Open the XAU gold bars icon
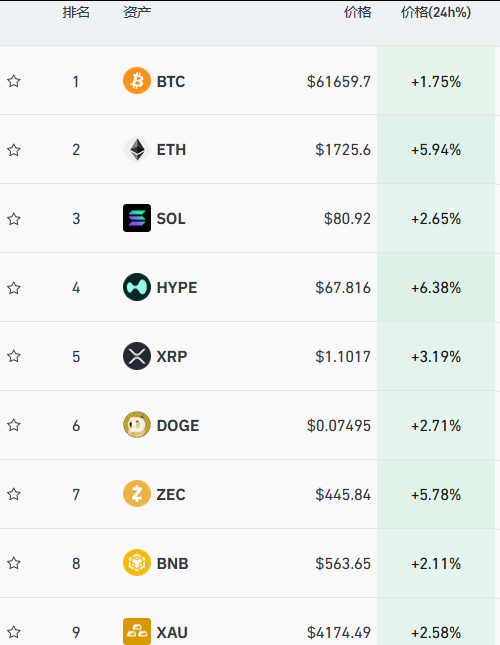500x645 pixels. click(137, 631)
